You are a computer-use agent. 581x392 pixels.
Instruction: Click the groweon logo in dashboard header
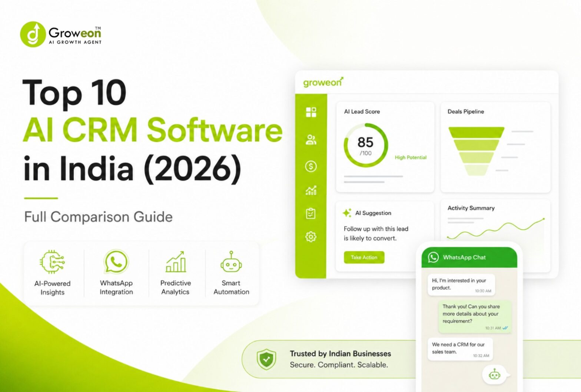pyautogui.click(x=323, y=82)
